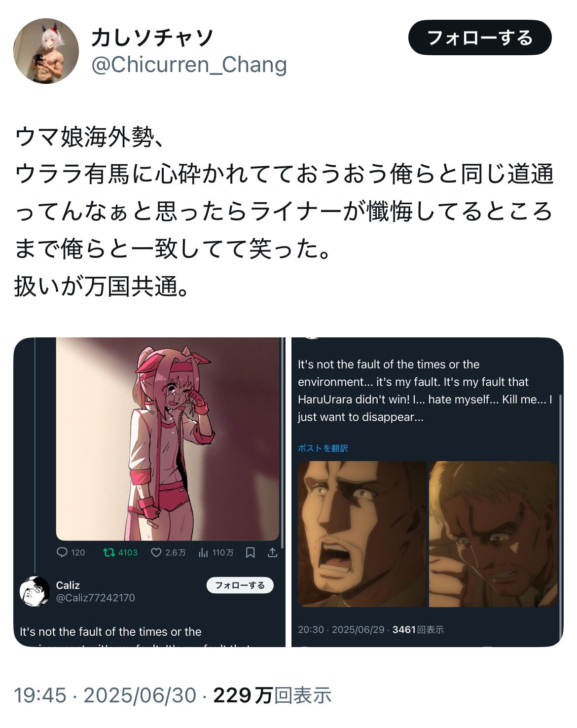Image resolution: width=577 pixels, height=728 pixels.
Task: Open the right crying man image
Action: [x=493, y=534]
